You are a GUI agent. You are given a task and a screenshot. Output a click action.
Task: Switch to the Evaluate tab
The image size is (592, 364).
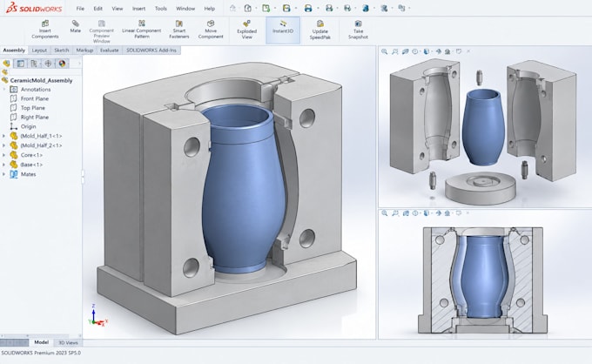(x=109, y=51)
